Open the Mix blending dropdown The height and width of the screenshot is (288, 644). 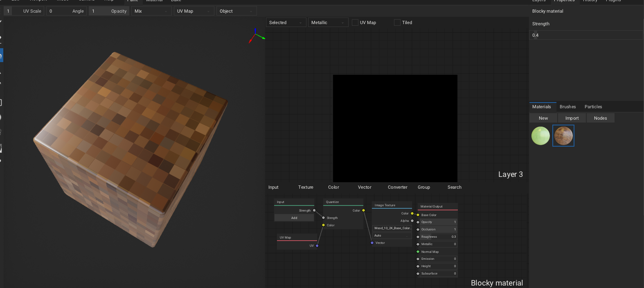pos(151,11)
